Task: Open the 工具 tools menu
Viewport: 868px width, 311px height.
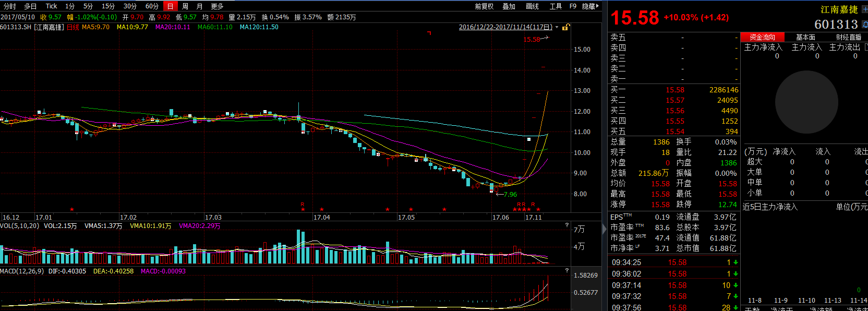Action: (556, 6)
